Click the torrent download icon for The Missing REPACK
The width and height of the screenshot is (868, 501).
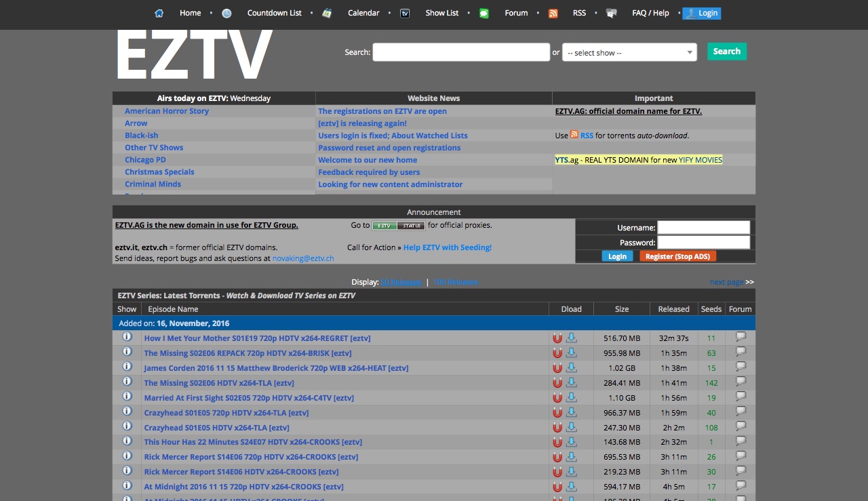coord(570,353)
